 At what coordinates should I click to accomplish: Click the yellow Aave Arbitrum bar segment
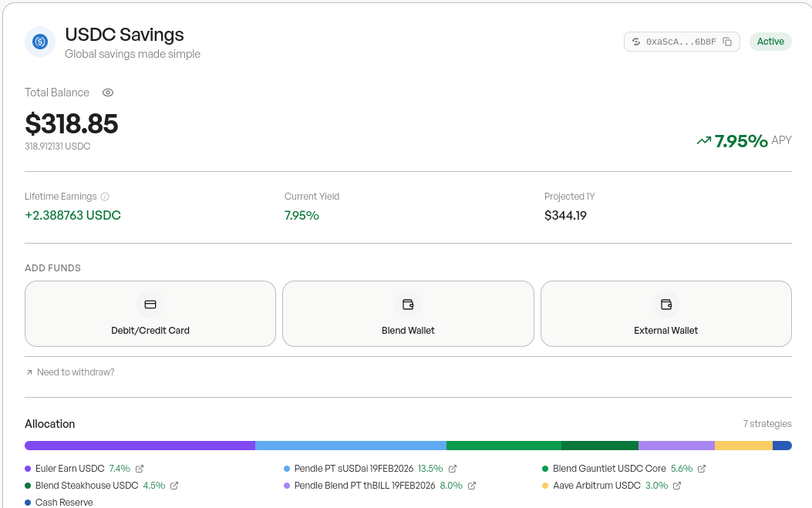(x=743, y=446)
